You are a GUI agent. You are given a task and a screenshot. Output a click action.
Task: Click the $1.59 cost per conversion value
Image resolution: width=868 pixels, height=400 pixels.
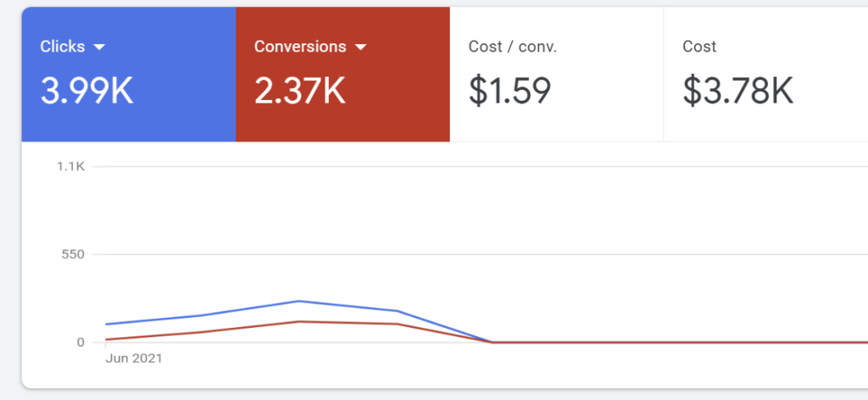[509, 91]
